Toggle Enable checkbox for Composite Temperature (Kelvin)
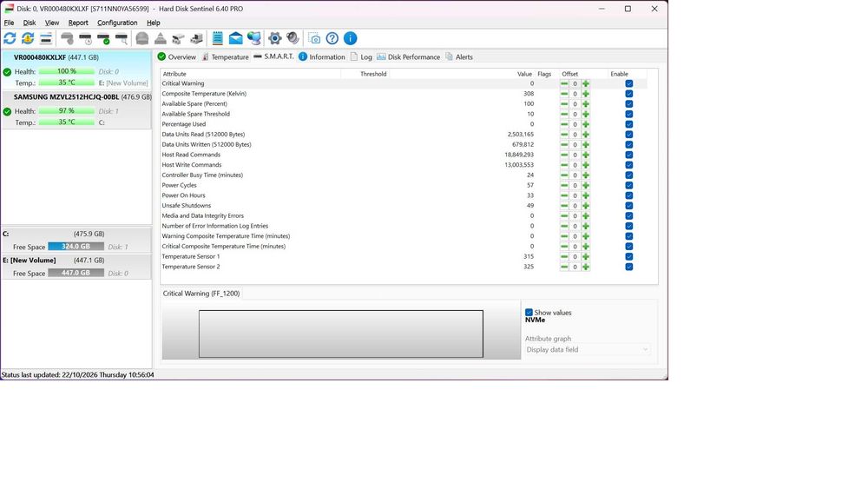The image size is (868, 489). click(628, 94)
